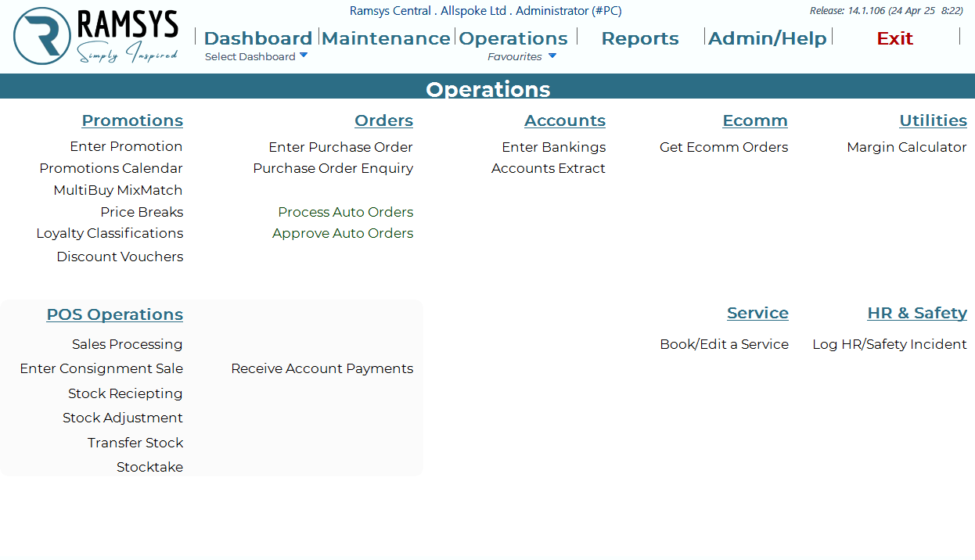Click the POS Operations heading
The image size is (975, 560).
(x=115, y=314)
